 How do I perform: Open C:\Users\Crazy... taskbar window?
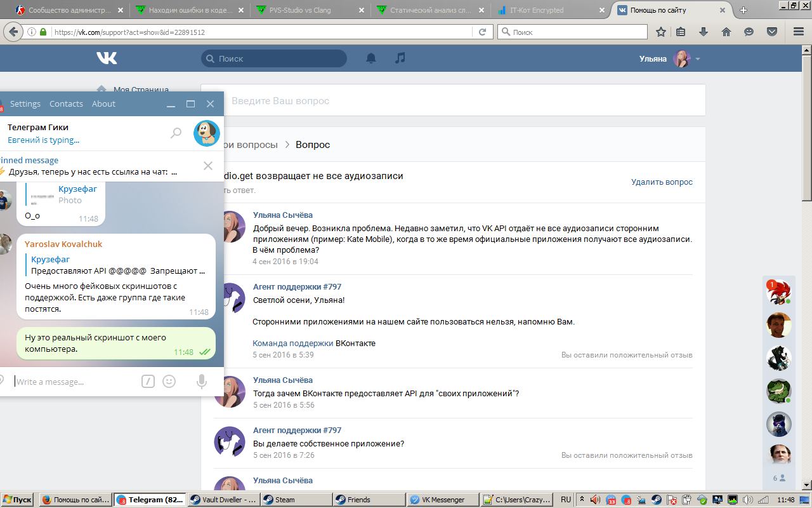[x=517, y=500]
